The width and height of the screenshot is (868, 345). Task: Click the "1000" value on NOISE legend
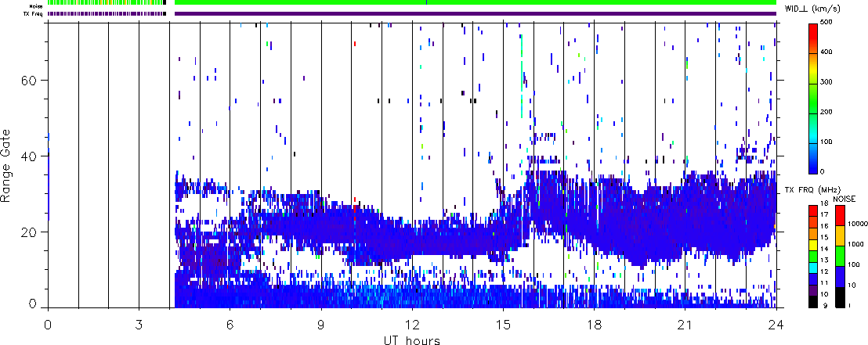click(x=855, y=244)
